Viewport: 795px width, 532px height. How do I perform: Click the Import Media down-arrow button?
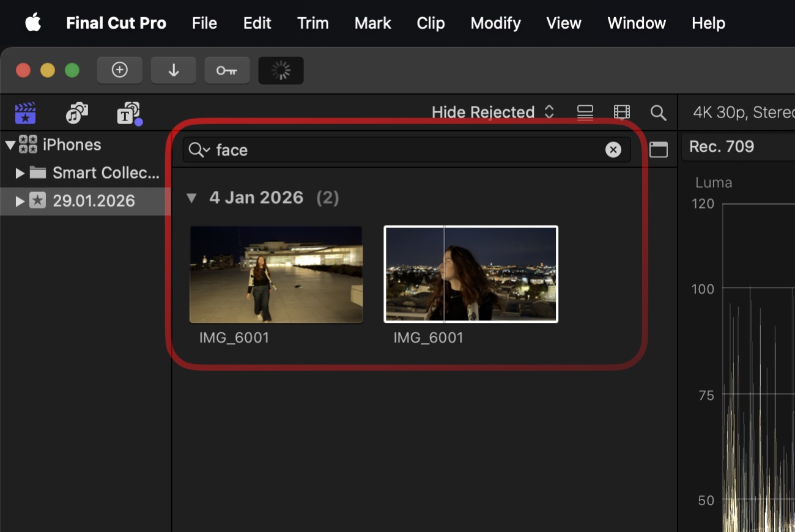pos(174,70)
